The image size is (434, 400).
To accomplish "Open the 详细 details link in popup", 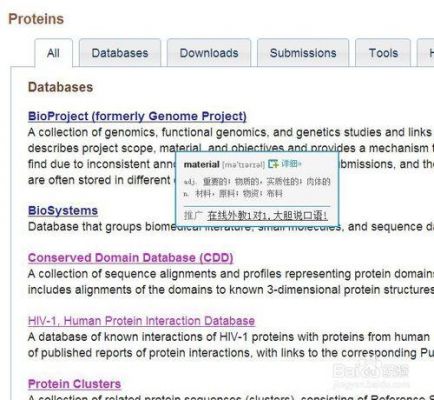I will tap(290, 164).
